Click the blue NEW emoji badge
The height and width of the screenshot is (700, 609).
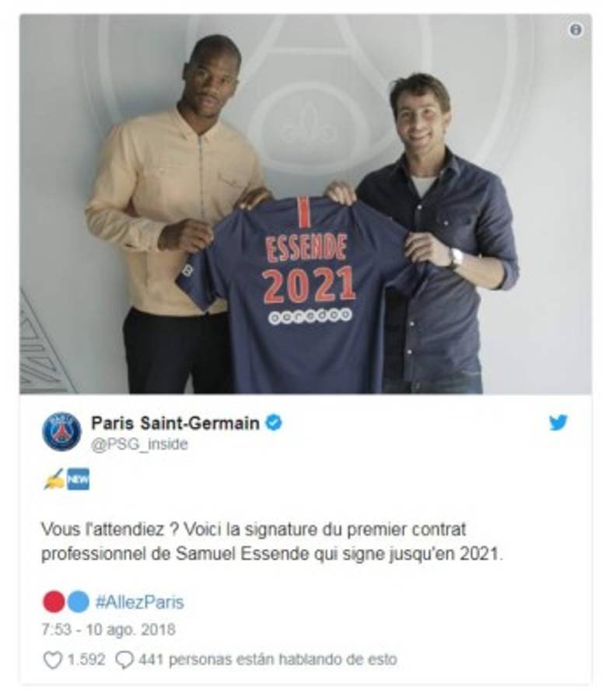78,479
